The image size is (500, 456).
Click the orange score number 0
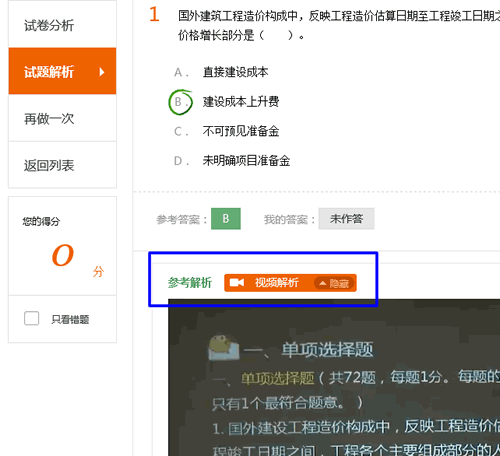pyautogui.click(x=63, y=255)
